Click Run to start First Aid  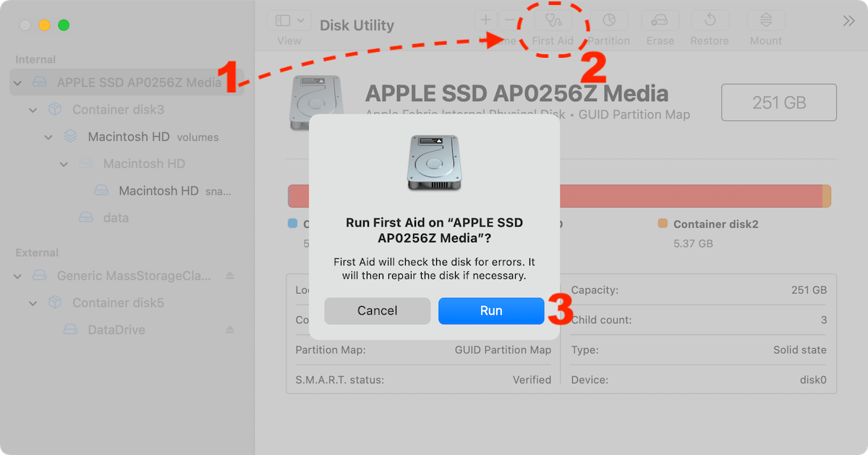point(490,310)
